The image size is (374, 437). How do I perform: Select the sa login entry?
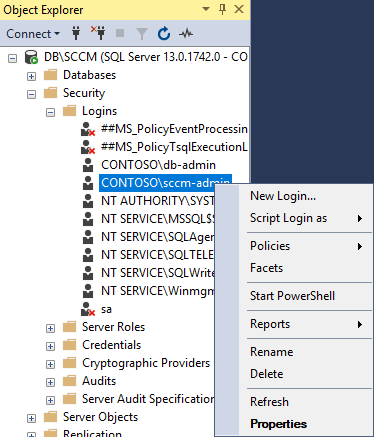click(106, 309)
